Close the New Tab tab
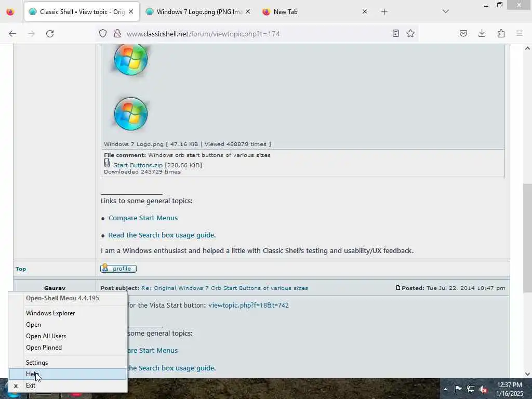 pyautogui.click(x=364, y=11)
